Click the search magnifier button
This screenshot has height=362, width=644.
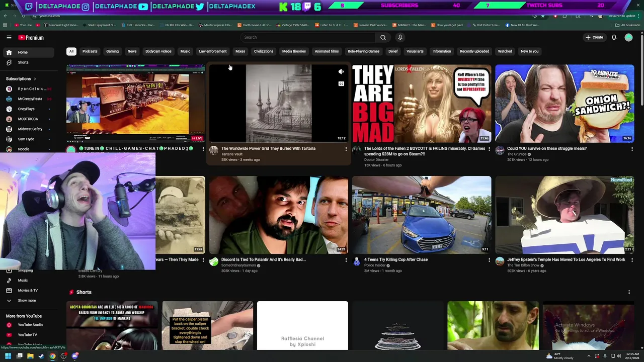point(383,37)
